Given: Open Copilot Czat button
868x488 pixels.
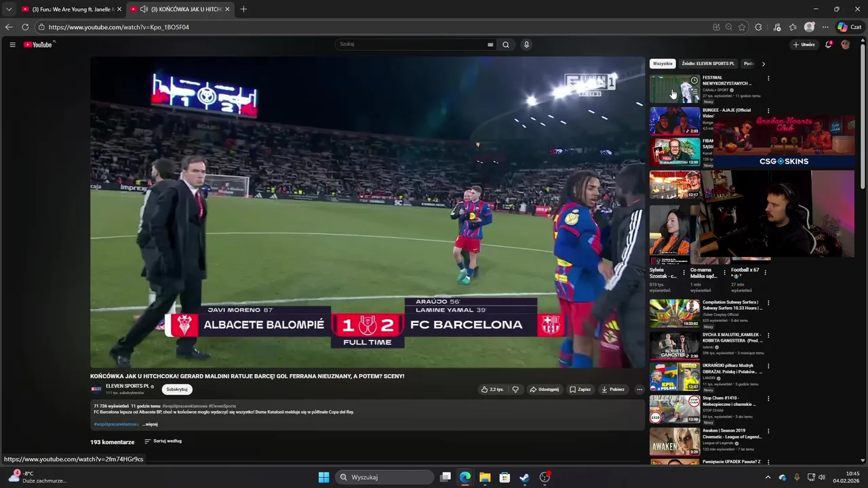Looking at the screenshot, I should (x=849, y=27).
